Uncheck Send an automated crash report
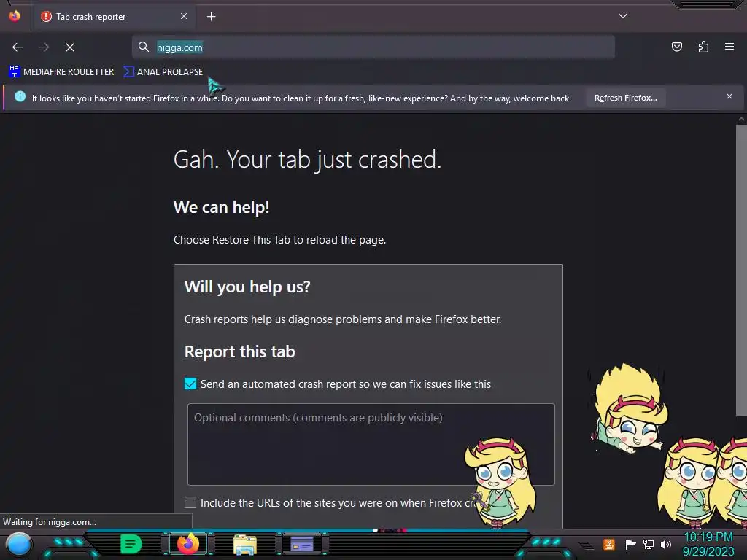 point(190,384)
